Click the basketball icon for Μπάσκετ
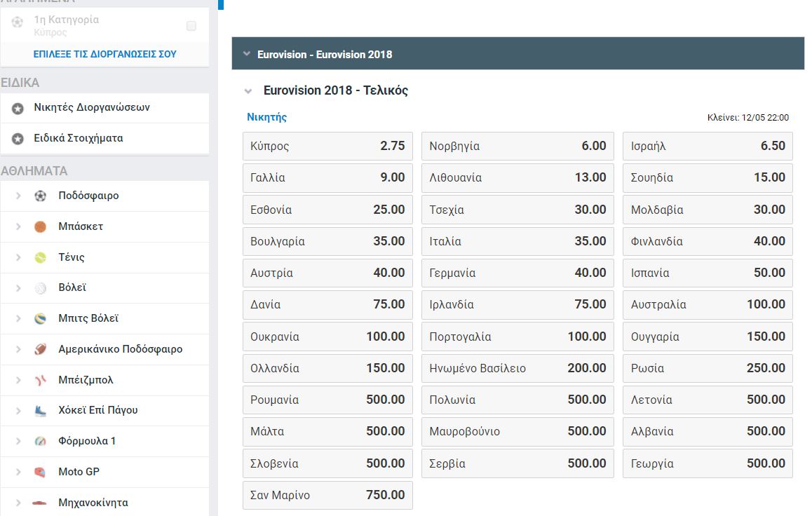 [41, 226]
